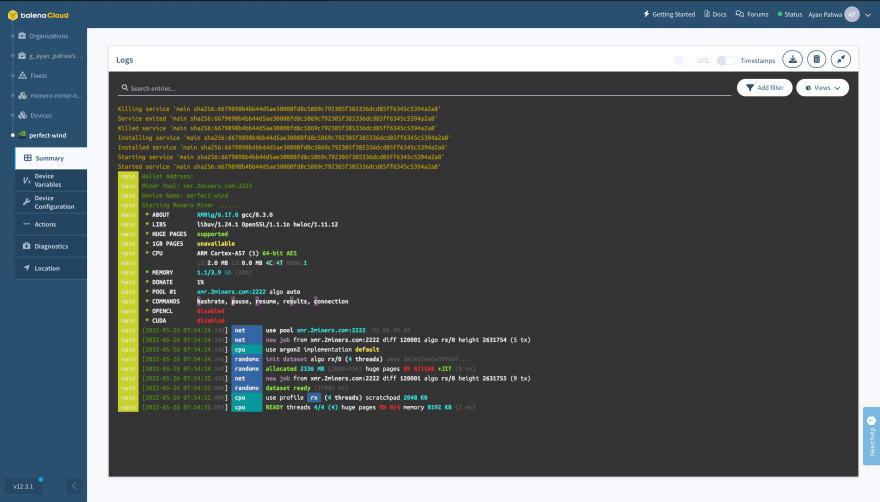
Task: Click the Location arrow icon
Action: tap(26, 268)
